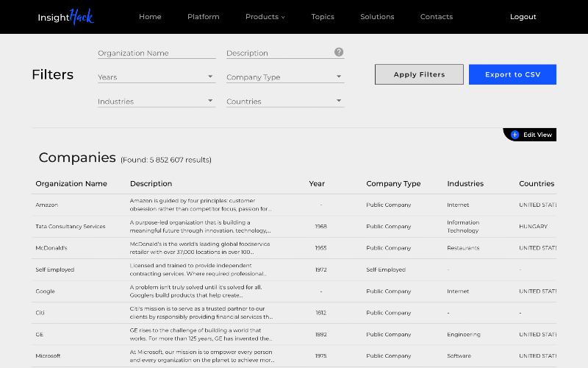The width and height of the screenshot is (588, 368).
Task: Open the Solutions page
Action: click(377, 17)
